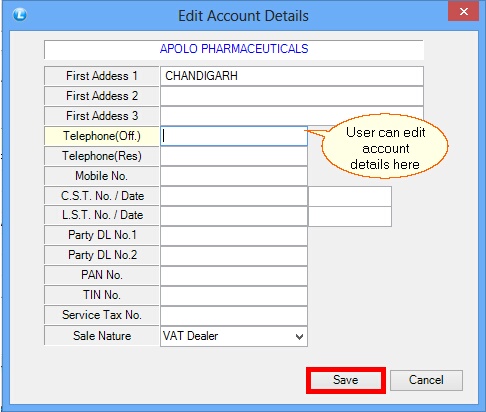486x412 pixels.
Task: Focus the Party DL No.2 field
Action: pyautogui.click(x=234, y=255)
